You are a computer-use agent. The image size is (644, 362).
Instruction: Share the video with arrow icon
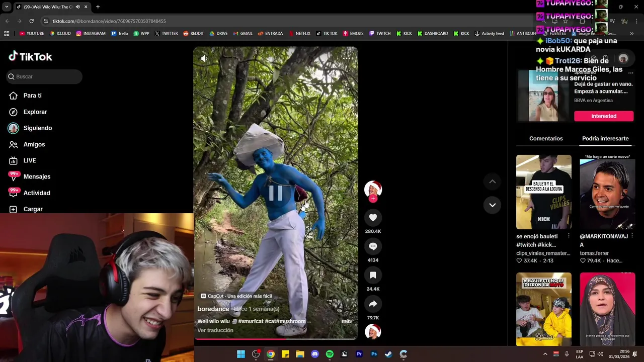coord(373,304)
